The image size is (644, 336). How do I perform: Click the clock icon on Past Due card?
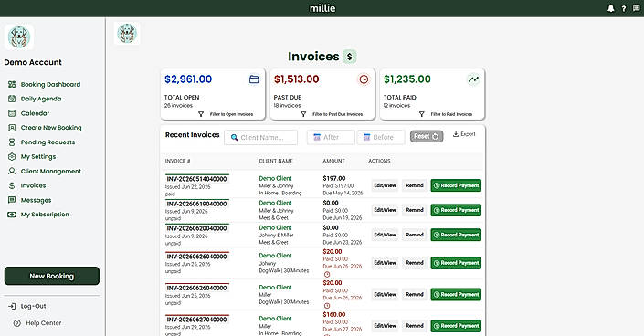[x=364, y=79]
